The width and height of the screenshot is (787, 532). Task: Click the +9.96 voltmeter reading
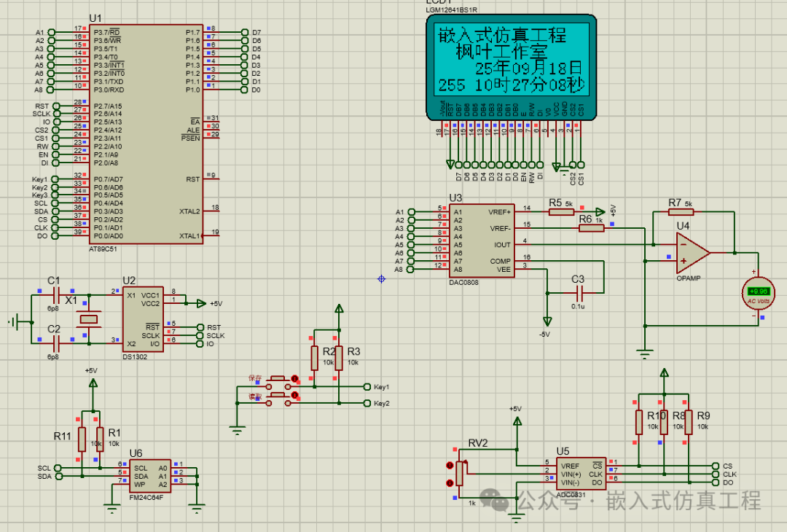759,291
